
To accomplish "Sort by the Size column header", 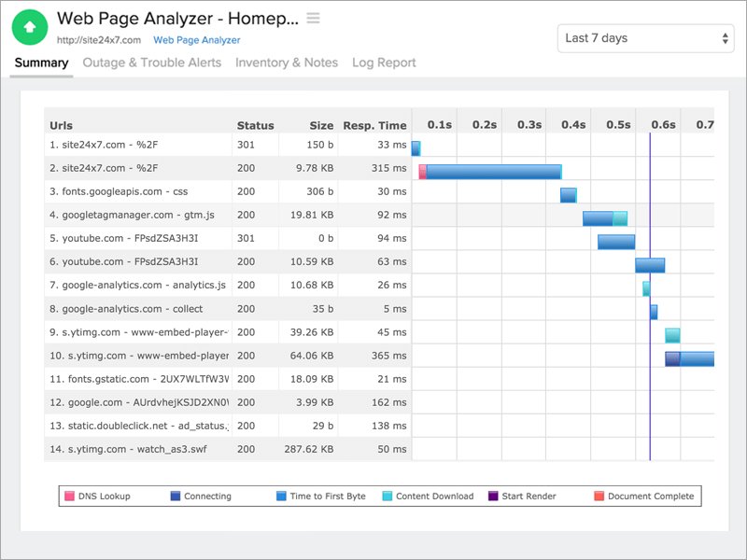I will click(321, 125).
